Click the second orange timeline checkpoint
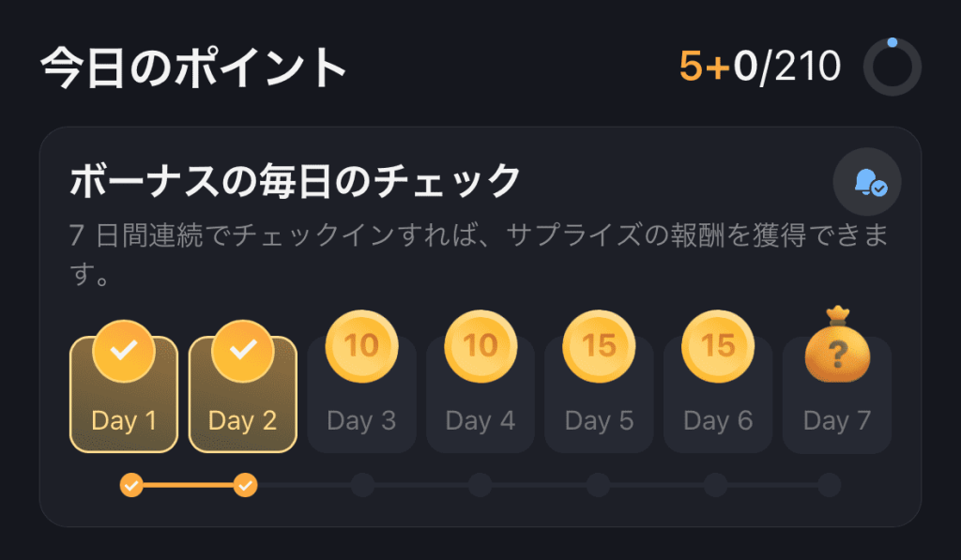The image size is (961, 560). [x=245, y=485]
